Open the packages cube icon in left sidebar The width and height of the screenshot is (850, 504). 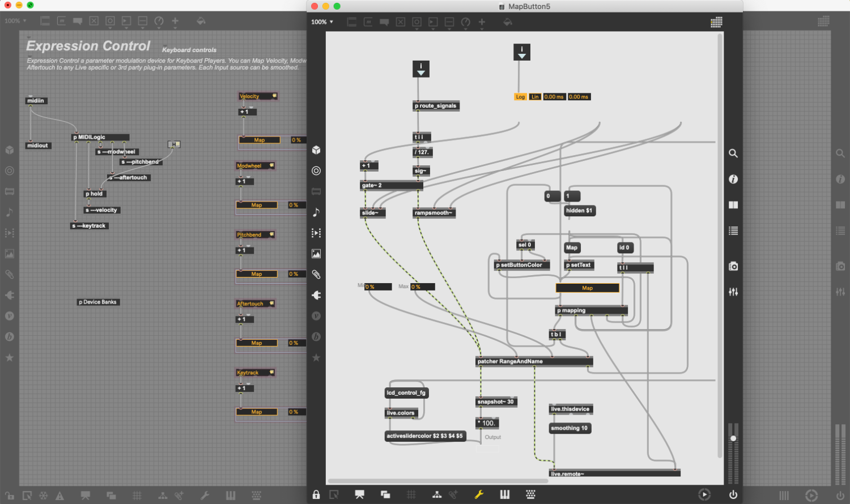pyautogui.click(x=316, y=150)
